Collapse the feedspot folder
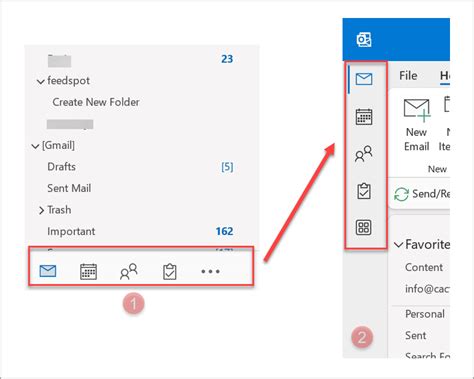This screenshot has height=379, width=474. pyautogui.click(x=41, y=81)
